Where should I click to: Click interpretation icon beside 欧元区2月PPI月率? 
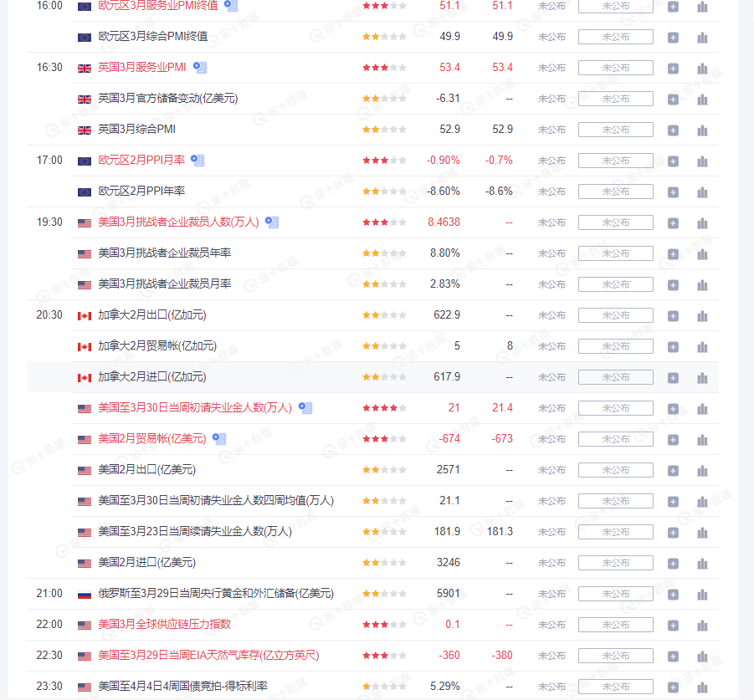coord(197,161)
